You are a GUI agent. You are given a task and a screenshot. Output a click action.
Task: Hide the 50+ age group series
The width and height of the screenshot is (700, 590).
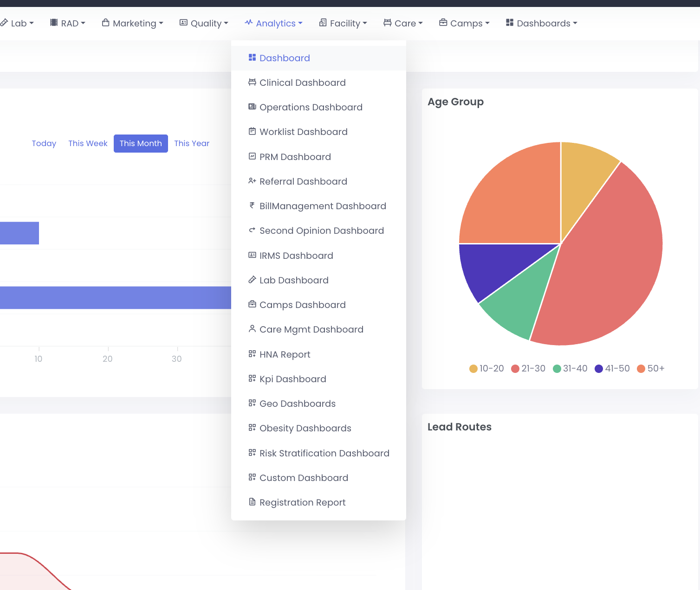[651, 368]
